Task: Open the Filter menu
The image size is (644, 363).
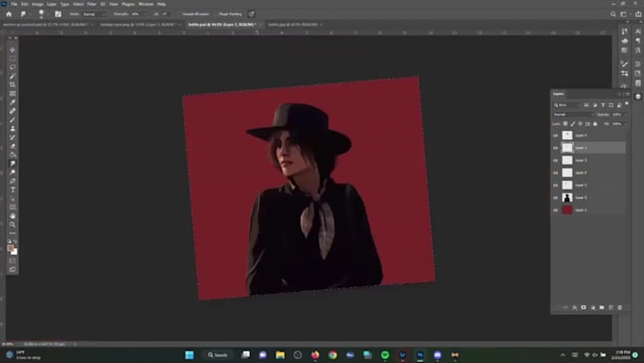Action: pos(92,4)
